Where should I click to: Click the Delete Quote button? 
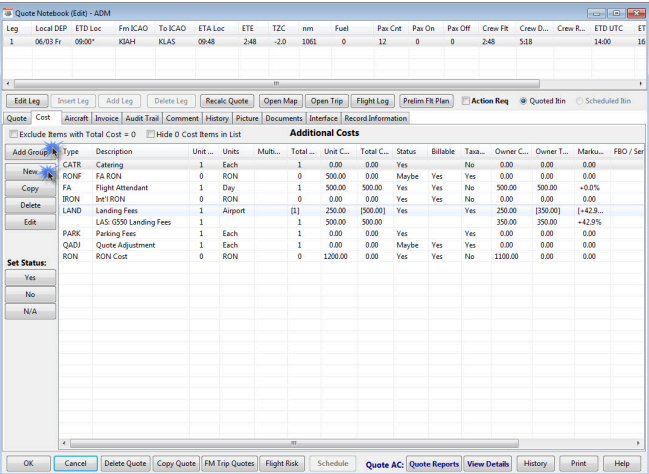pos(125,463)
